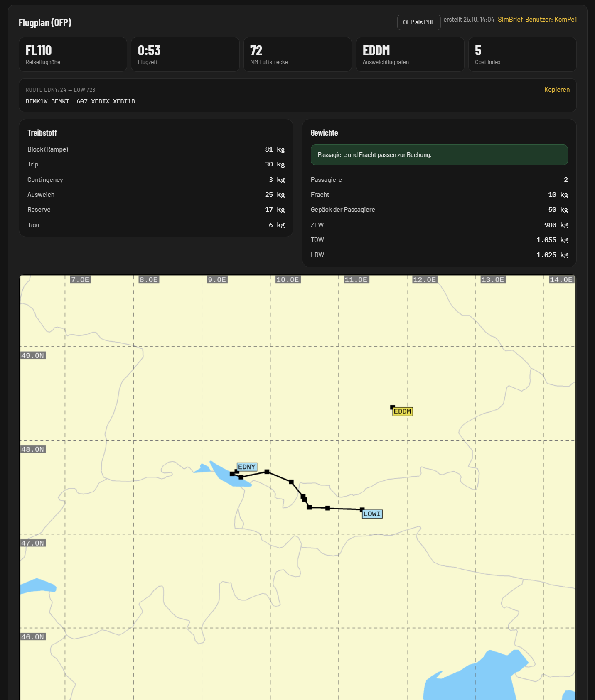595x700 pixels.
Task: Click the Contingency 3 kg value
Action: click(x=277, y=180)
